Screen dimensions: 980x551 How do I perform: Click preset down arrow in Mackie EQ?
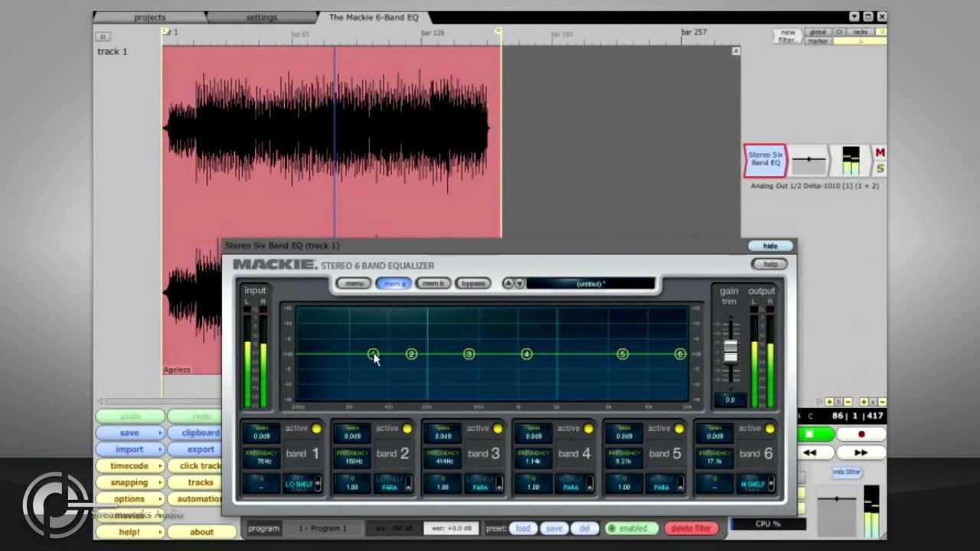(519, 283)
